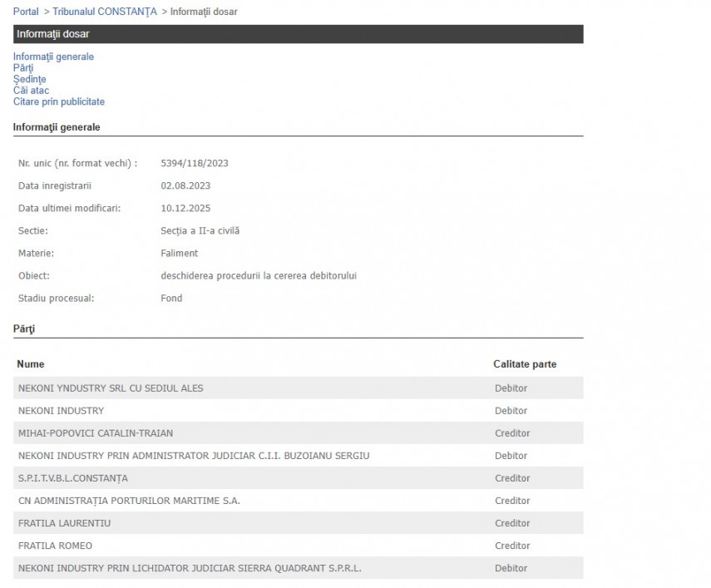Go to Părți using the navigation link
The image size is (711, 588).
(x=23, y=68)
